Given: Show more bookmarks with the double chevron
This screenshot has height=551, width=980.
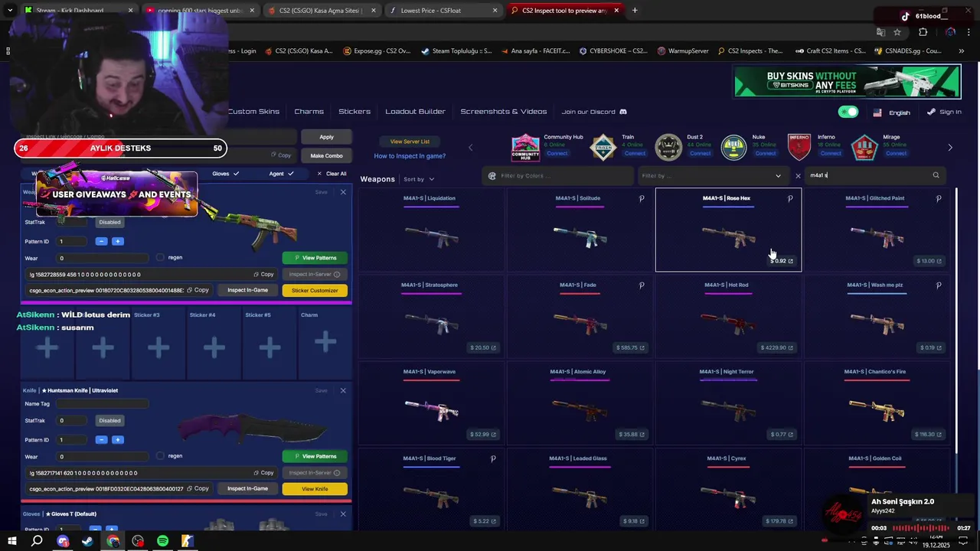Looking at the screenshot, I should pos(961,51).
